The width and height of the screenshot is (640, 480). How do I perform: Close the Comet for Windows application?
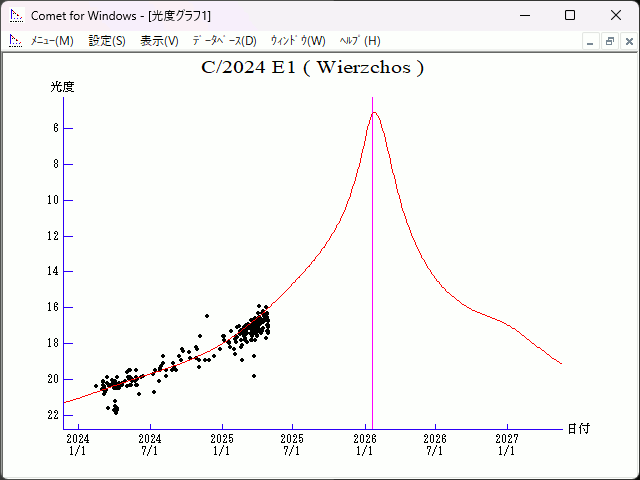click(615, 16)
